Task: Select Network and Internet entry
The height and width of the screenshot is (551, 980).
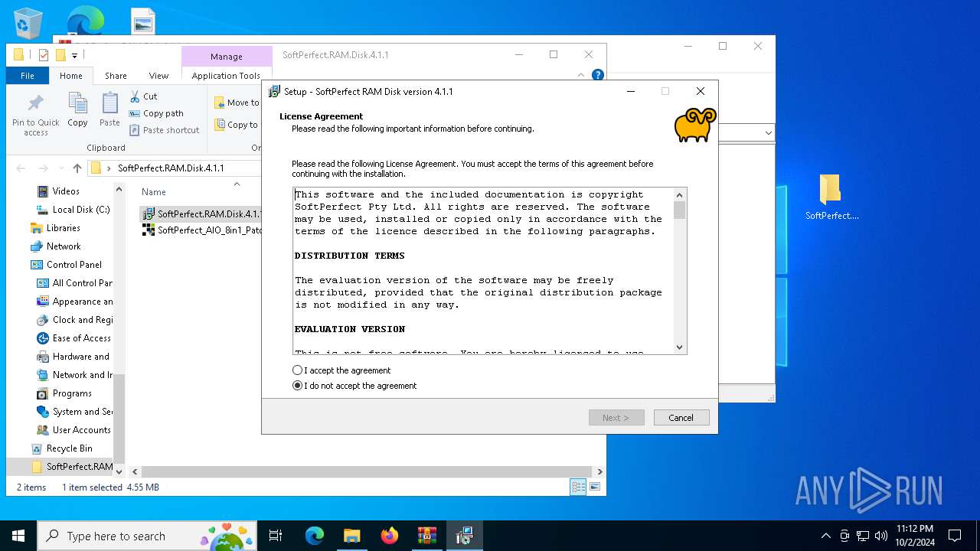Action: [74, 375]
